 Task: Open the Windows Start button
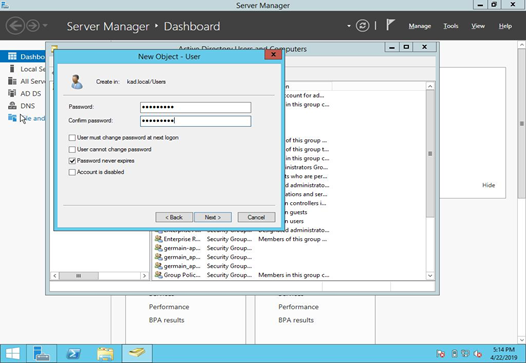click(12, 354)
